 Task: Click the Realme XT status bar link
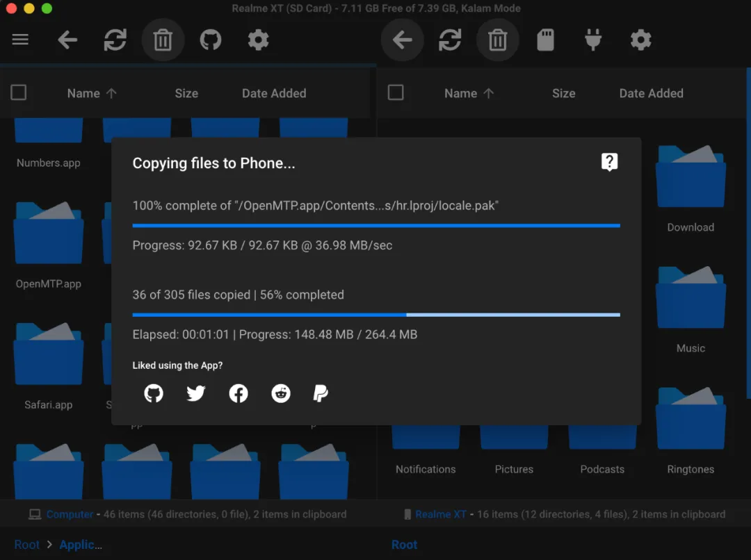441,514
